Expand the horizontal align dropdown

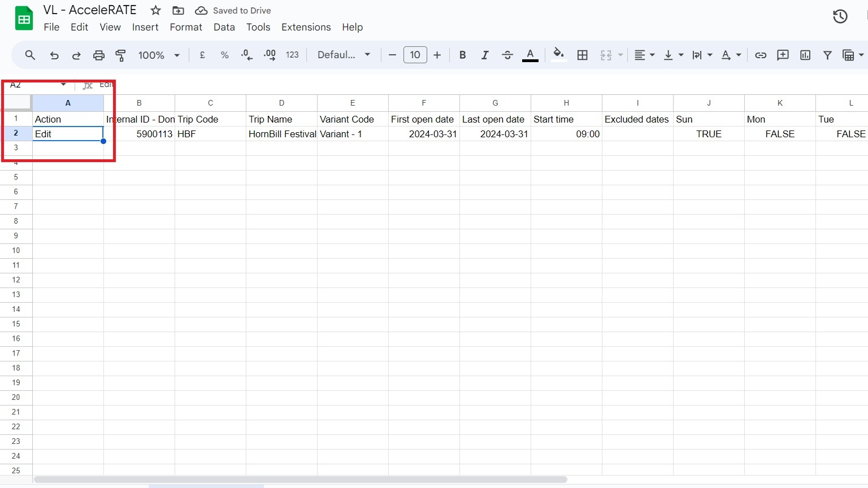(x=644, y=55)
